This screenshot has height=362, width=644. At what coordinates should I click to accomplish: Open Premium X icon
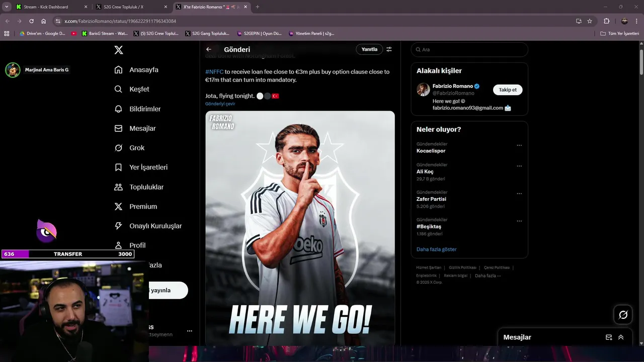(118, 206)
